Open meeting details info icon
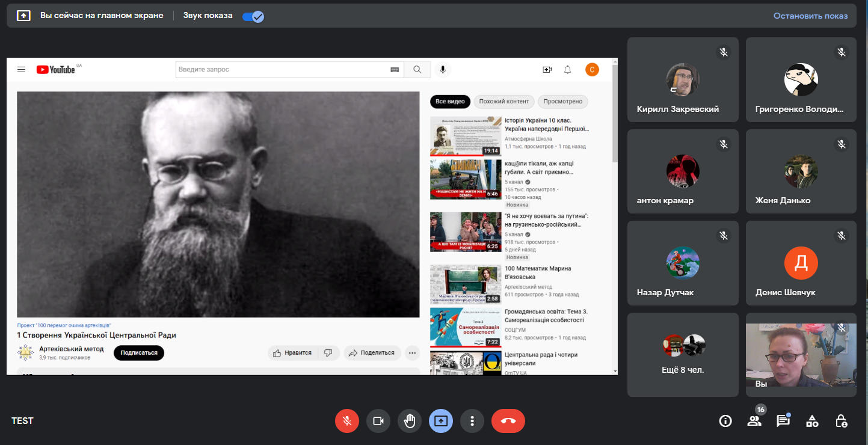This screenshot has width=868, height=445. point(725,421)
